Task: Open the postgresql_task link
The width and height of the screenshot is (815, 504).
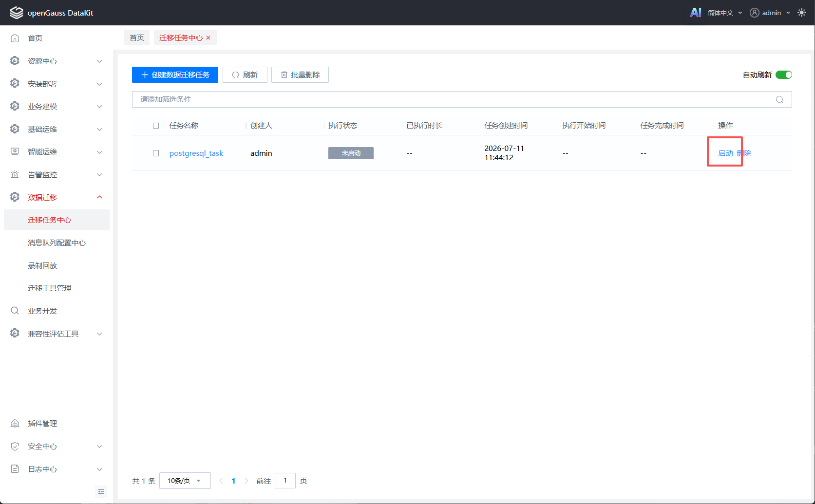Action: click(x=196, y=153)
